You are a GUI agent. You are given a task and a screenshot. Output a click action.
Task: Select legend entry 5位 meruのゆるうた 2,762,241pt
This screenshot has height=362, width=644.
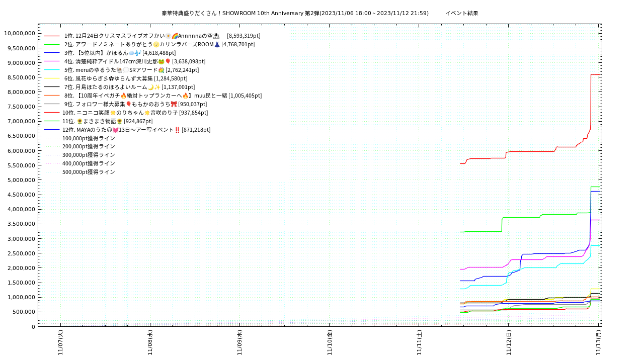pos(131,70)
